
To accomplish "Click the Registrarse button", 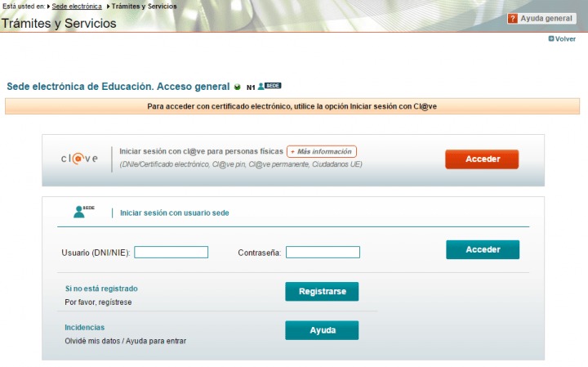I will click(322, 292).
